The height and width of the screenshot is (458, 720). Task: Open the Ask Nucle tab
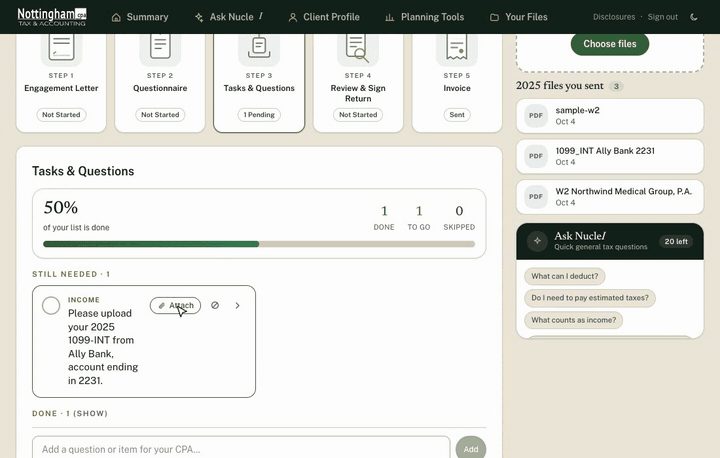(229, 17)
